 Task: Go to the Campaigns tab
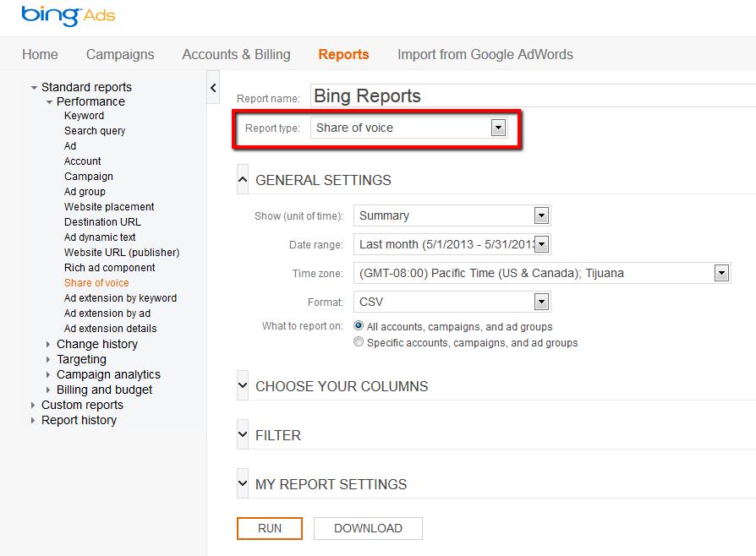point(120,54)
